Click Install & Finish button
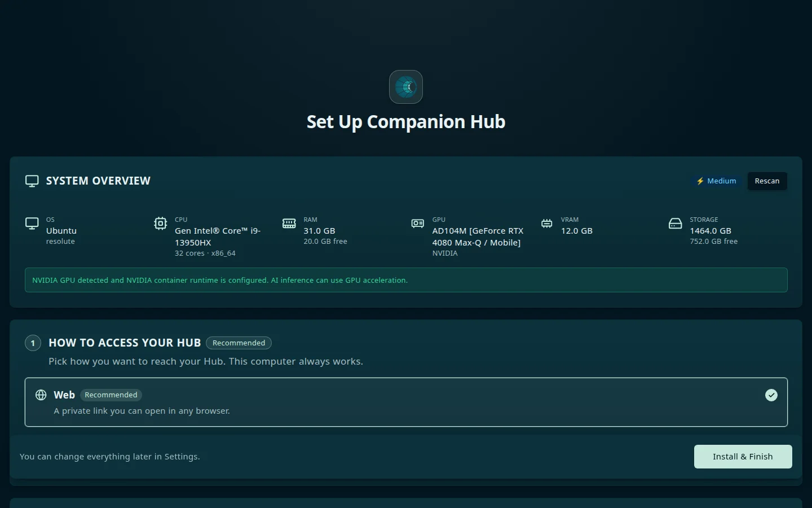The image size is (812, 508). [x=743, y=457]
